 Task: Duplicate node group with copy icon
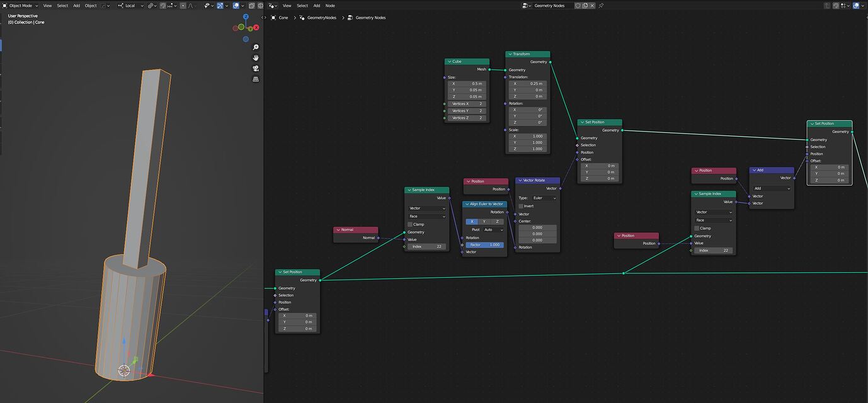point(585,6)
